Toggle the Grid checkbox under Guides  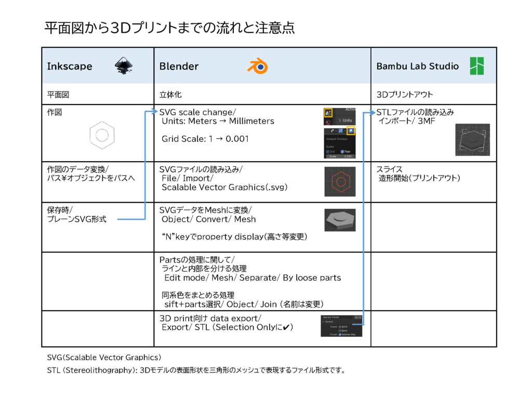click(x=328, y=151)
